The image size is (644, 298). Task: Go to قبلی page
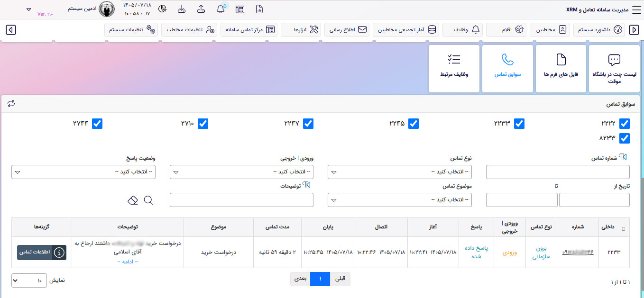point(340,279)
